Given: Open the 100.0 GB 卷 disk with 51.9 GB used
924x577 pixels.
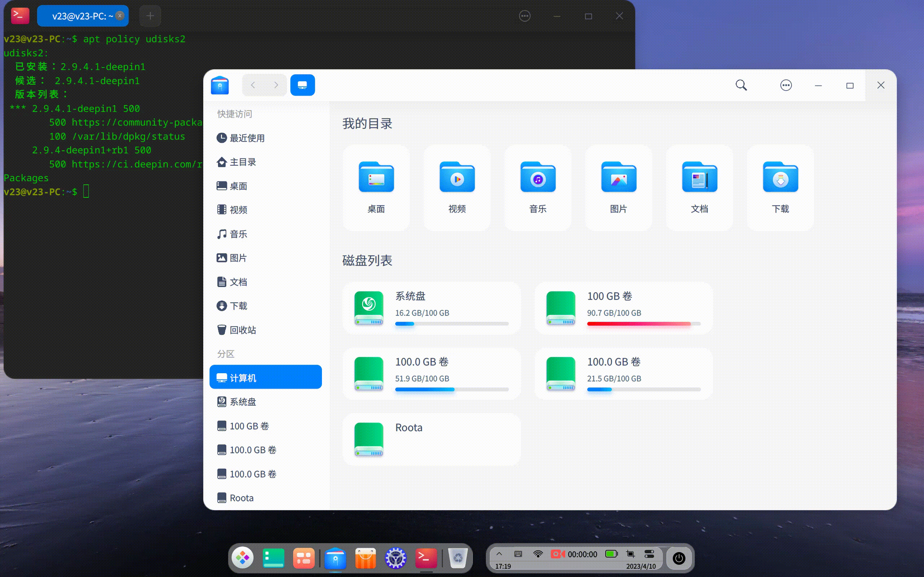Looking at the screenshot, I should [x=432, y=374].
